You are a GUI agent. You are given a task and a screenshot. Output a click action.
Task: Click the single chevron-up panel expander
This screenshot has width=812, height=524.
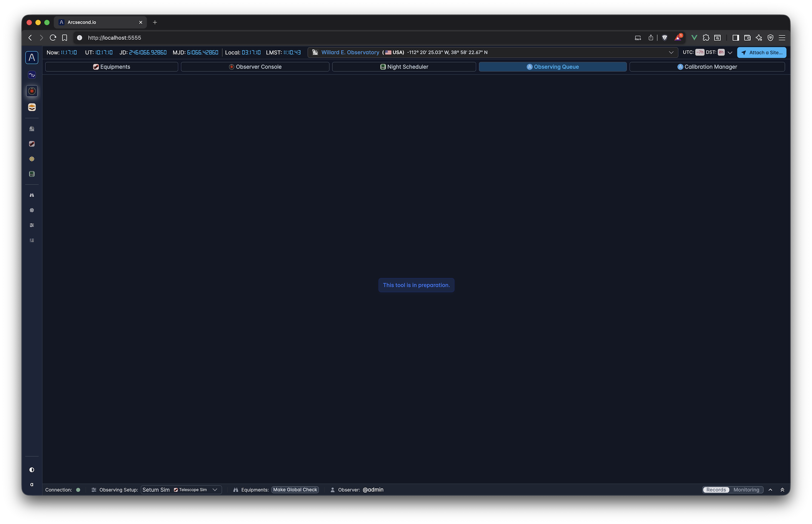770,490
